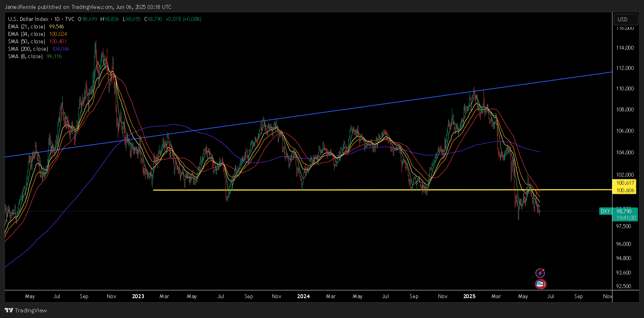Click the 2024 label on time axis
The image size is (644, 318).
304,296
